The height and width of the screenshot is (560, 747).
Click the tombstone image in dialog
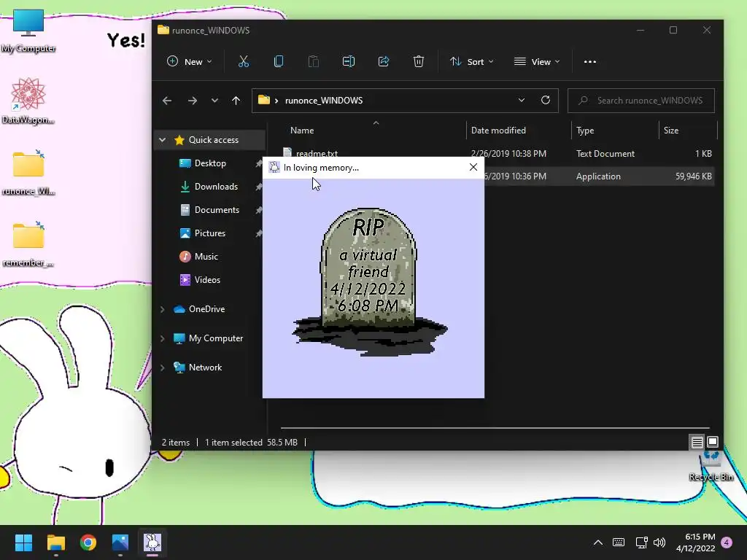coord(370,282)
